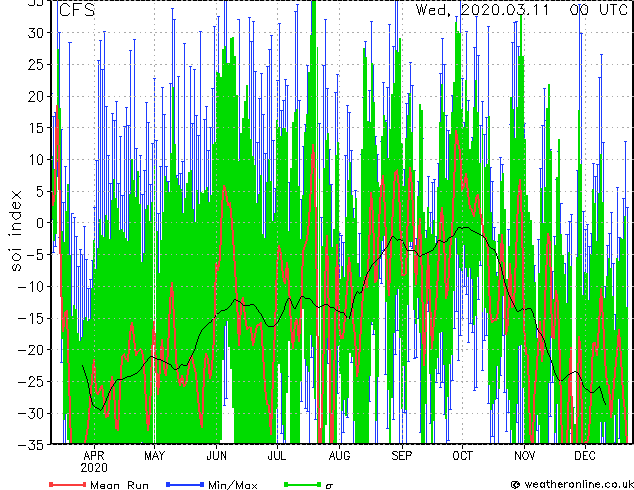The image size is (634, 490).
Task: Click the NOV month label
Action: pyautogui.click(x=524, y=456)
